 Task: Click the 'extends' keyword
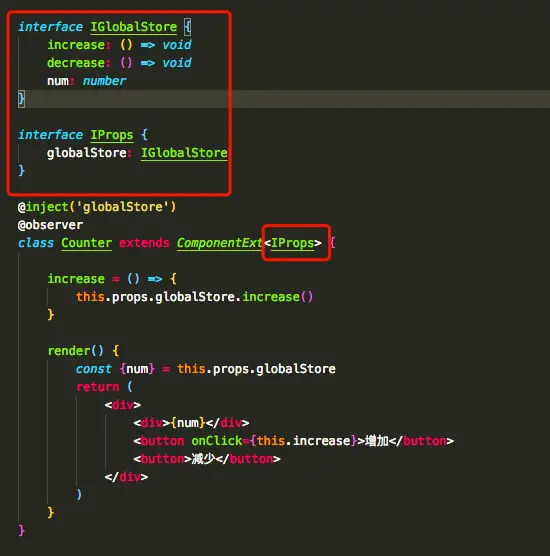144,243
